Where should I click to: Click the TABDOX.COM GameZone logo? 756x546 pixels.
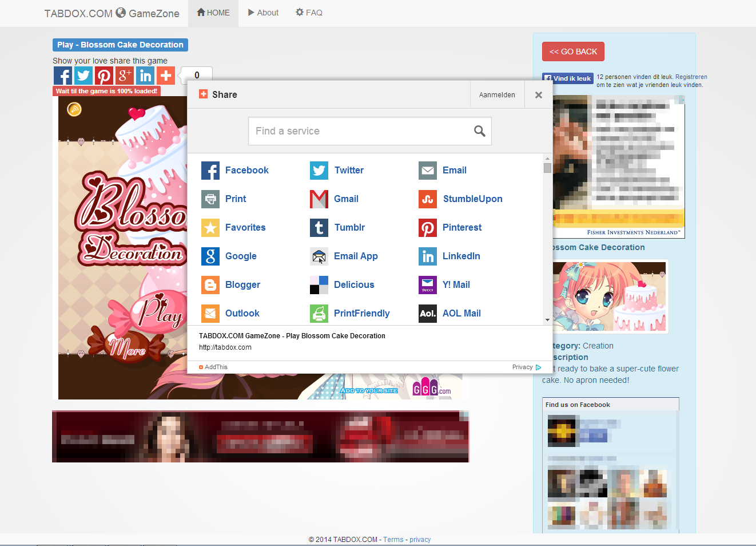pyautogui.click(x=112, y=13)
